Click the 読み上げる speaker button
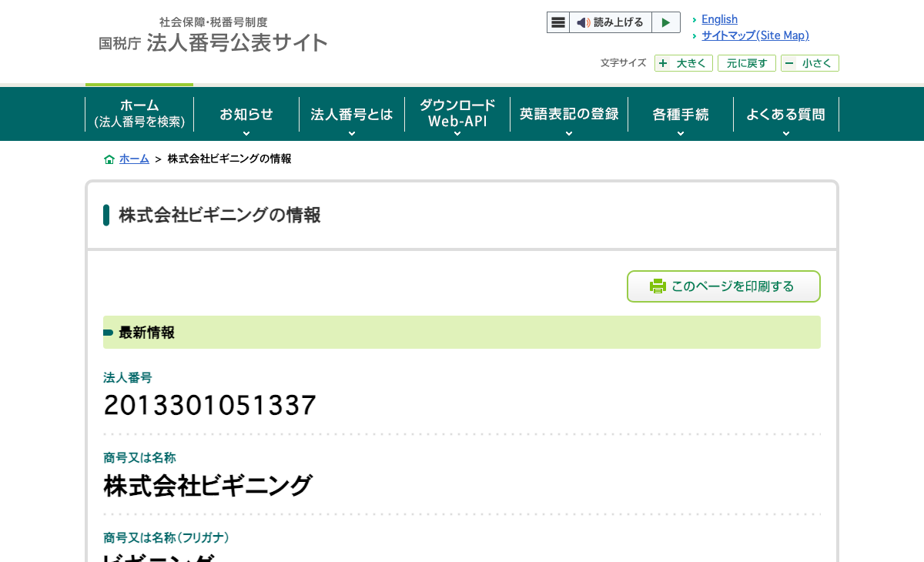Image resolution: width=924 pixels, height=562 pixels. pyautogui.click(x=611, y=22)
